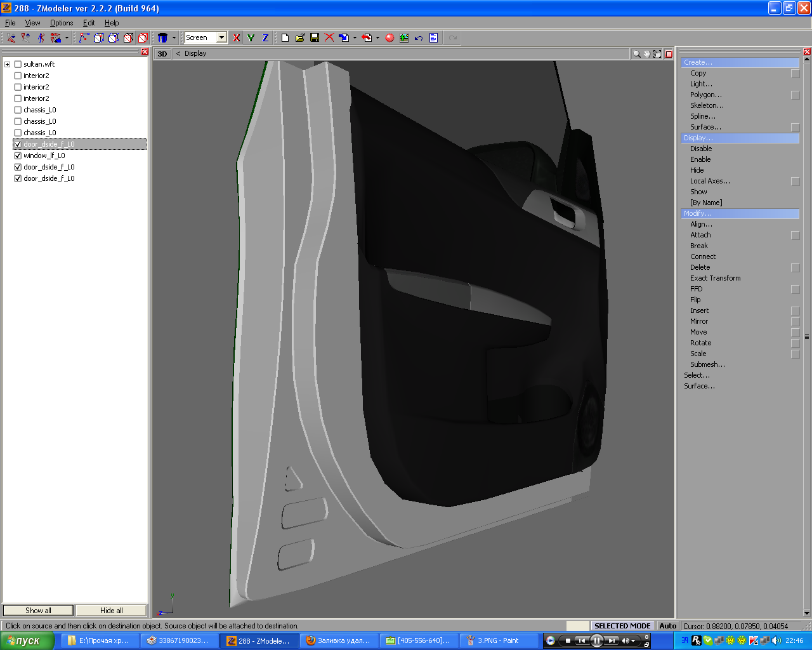Screen dimensions: 812x650
Task: Open the Screen axis dropdown
Action: click(221, 38)
